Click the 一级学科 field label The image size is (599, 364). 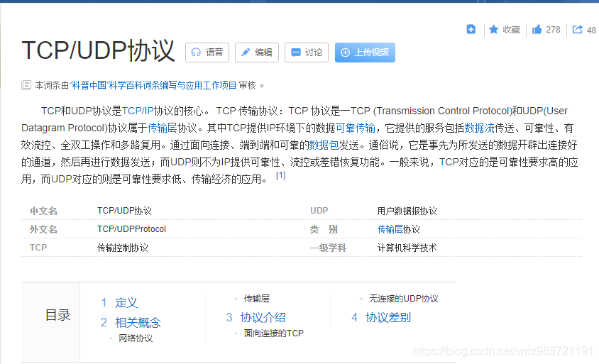[x=328, y=248]
